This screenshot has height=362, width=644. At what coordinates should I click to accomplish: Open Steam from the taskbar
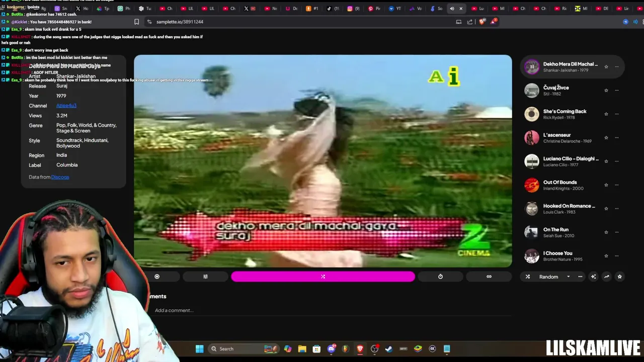pos(389,349)
